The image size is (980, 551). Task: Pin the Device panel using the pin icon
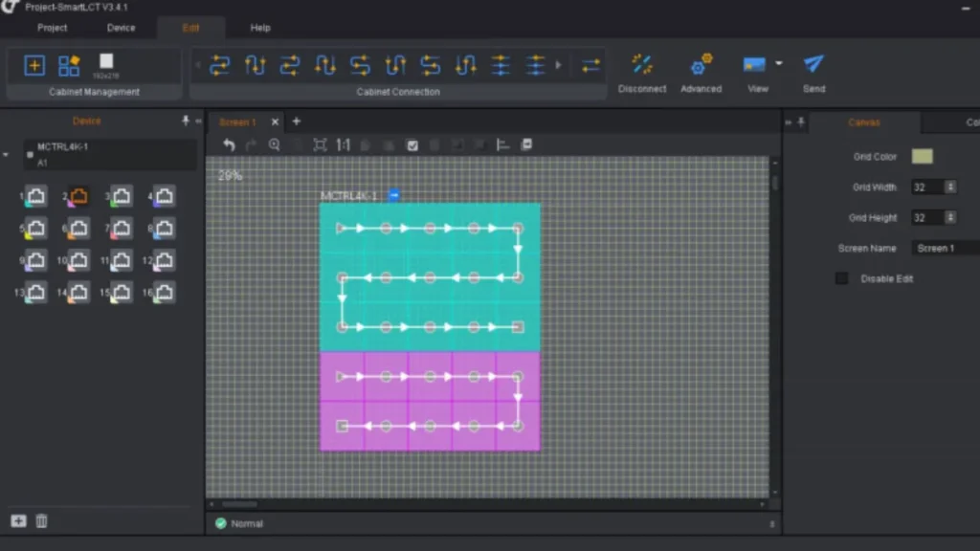186,121
